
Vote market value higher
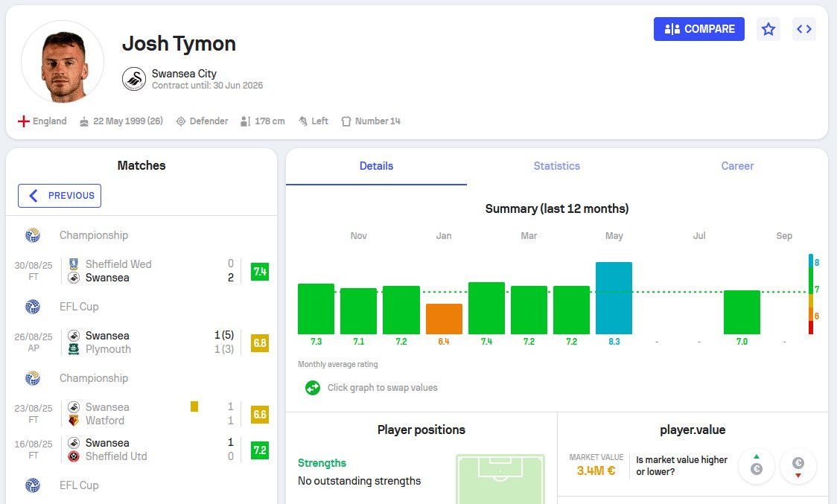tap(757, 467)
